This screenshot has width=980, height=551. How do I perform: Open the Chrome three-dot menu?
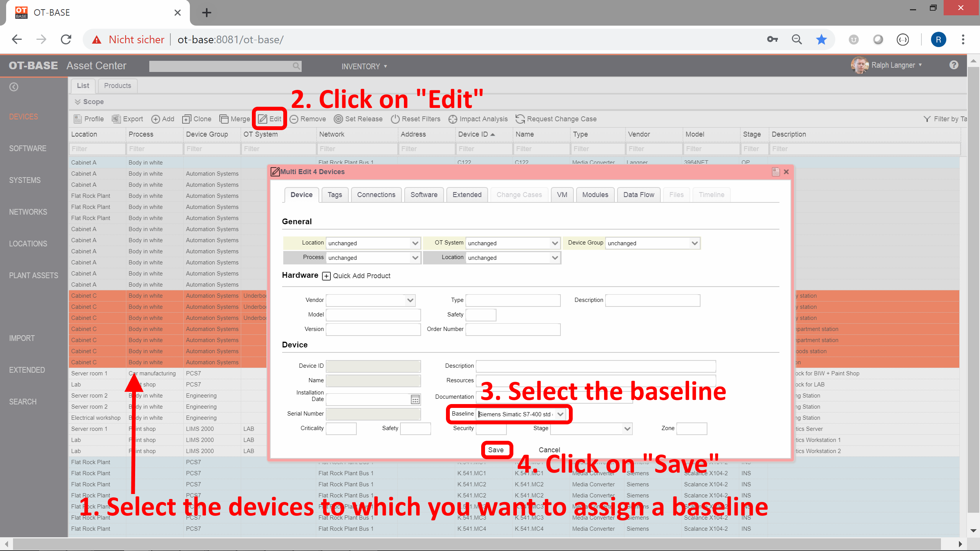point(963,39)
